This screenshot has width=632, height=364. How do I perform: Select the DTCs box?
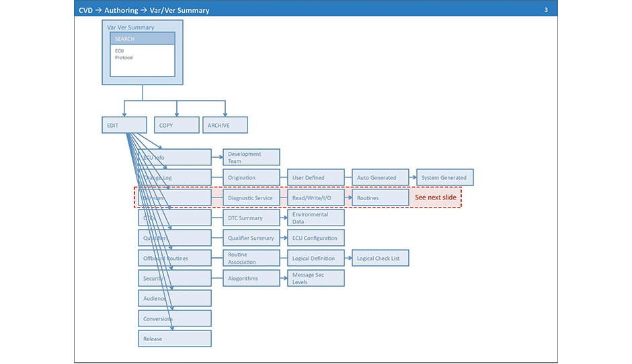(175, 218)
